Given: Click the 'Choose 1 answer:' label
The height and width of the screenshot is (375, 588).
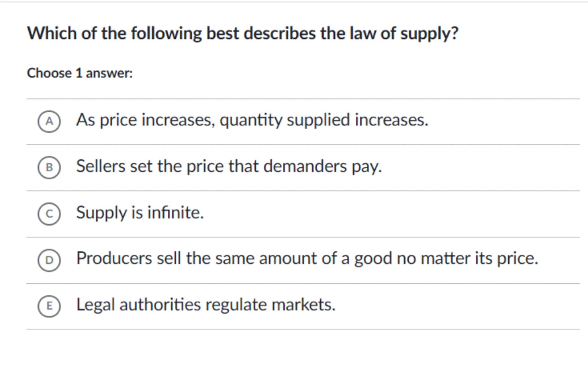Looking at the screenshot, I should click(x=80, y=73).
